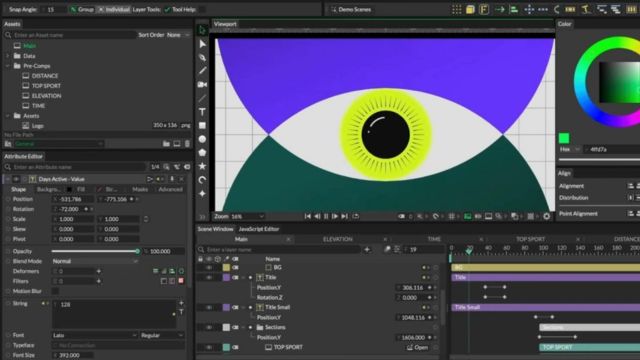
Task: Toggle visibility of the BG layer
Action: [209, 268]
